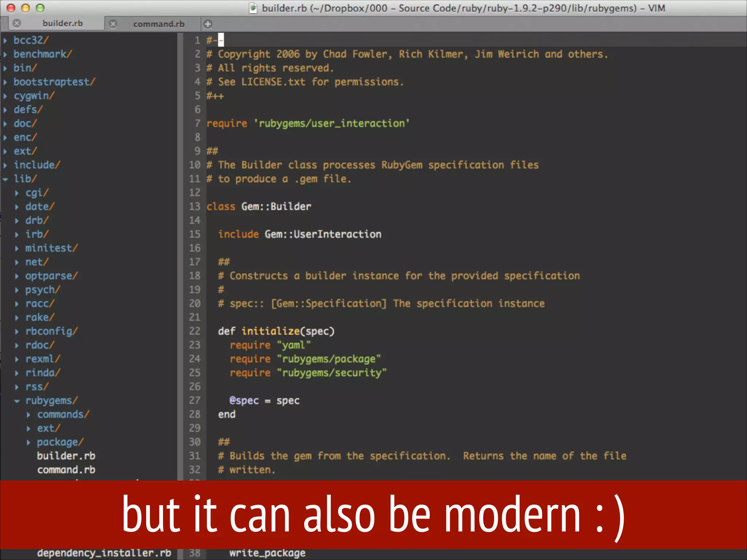Collapse the lib/ folder arrow
This screenshot has height=560, width=747.
(5, 179)
